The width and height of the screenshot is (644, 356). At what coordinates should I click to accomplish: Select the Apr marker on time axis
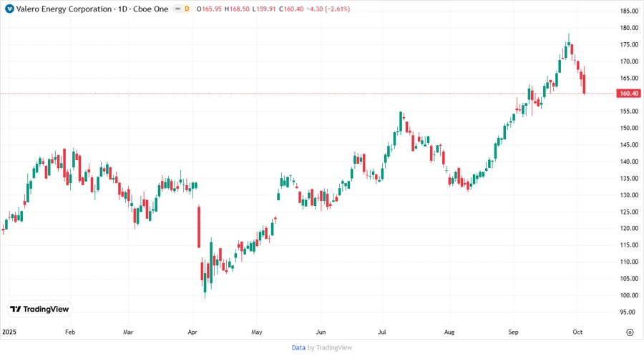click(192, 332)
